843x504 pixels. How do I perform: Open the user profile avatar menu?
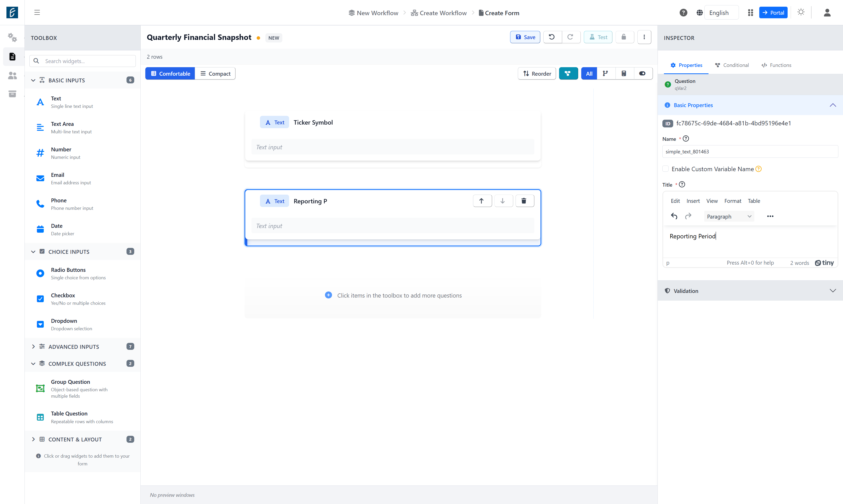[827, 13]
